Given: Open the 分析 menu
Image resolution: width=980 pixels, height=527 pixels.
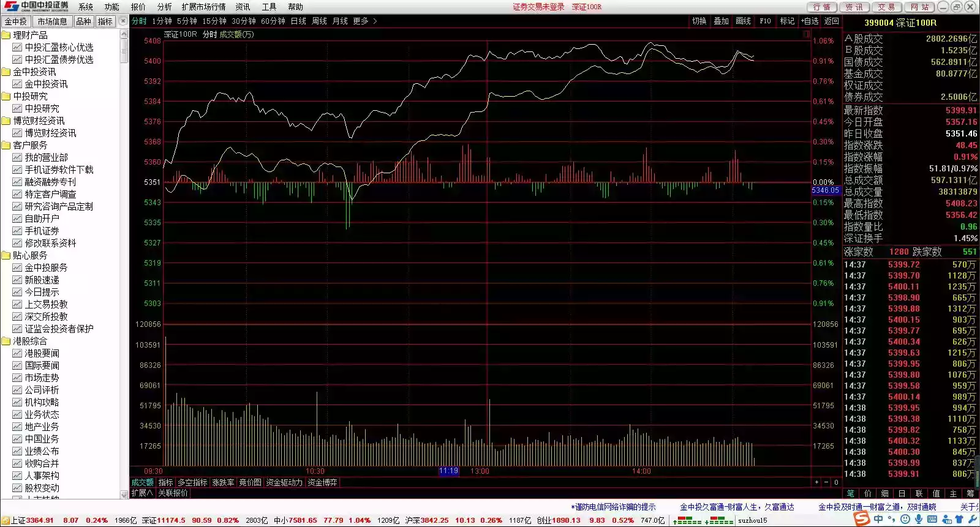Looking at the screenshot, I should pos(164,7).
